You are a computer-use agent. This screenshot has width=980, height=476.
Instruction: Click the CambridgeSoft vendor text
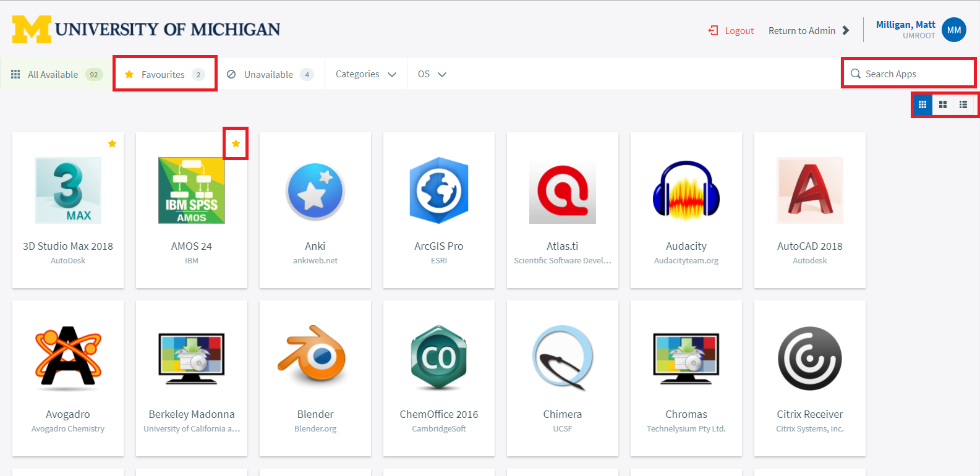click(439, 429)
